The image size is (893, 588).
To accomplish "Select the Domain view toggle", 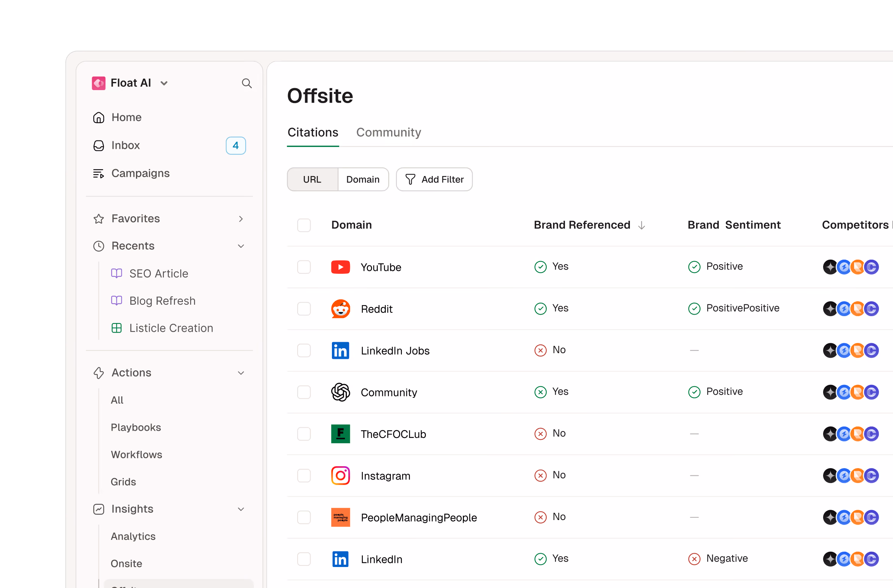I will click(x=363, y=179).
